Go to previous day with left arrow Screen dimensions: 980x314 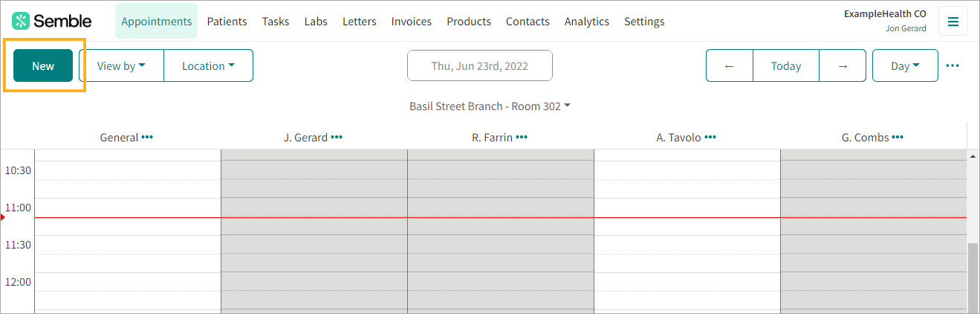[x=730, y=65]
